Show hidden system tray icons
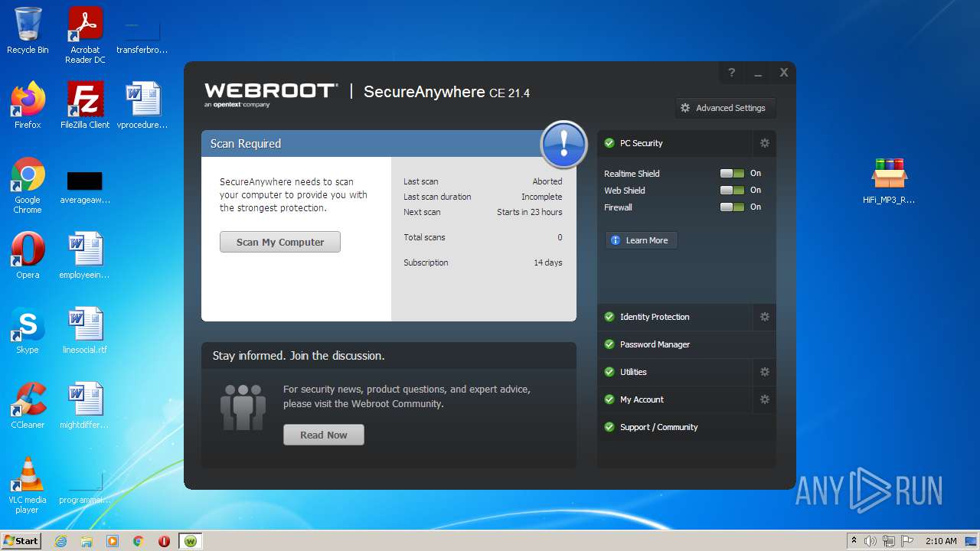980x551 pixels. click(854, 541)
